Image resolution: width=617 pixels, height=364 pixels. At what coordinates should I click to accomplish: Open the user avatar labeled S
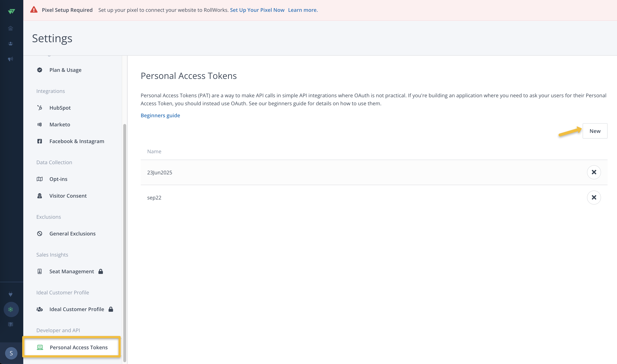click(11, 353)
